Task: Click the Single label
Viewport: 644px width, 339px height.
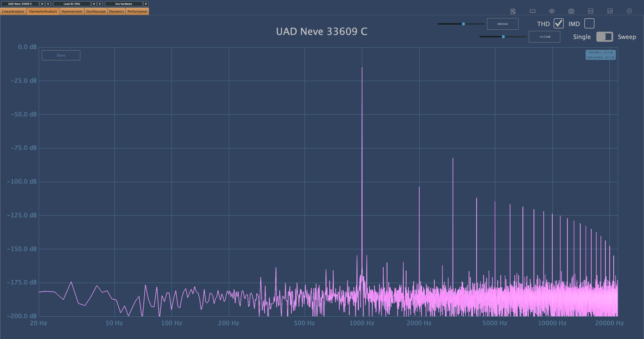Action: point(582,37)
